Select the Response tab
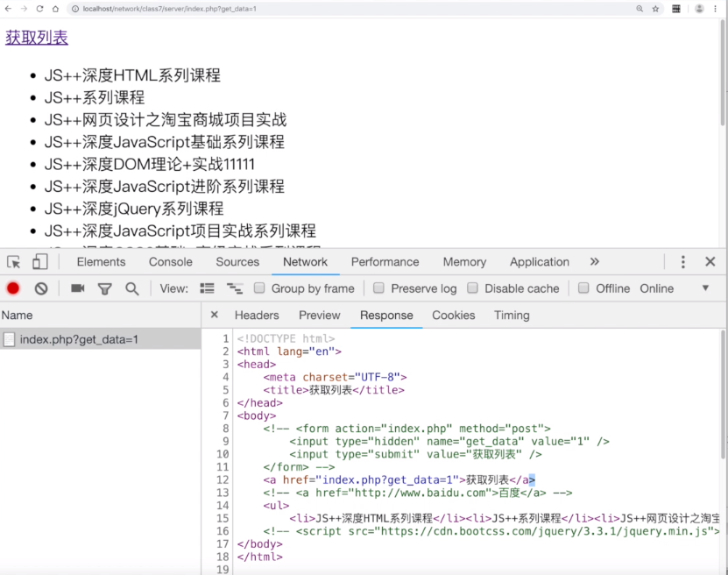 click(x=386, y=316)
